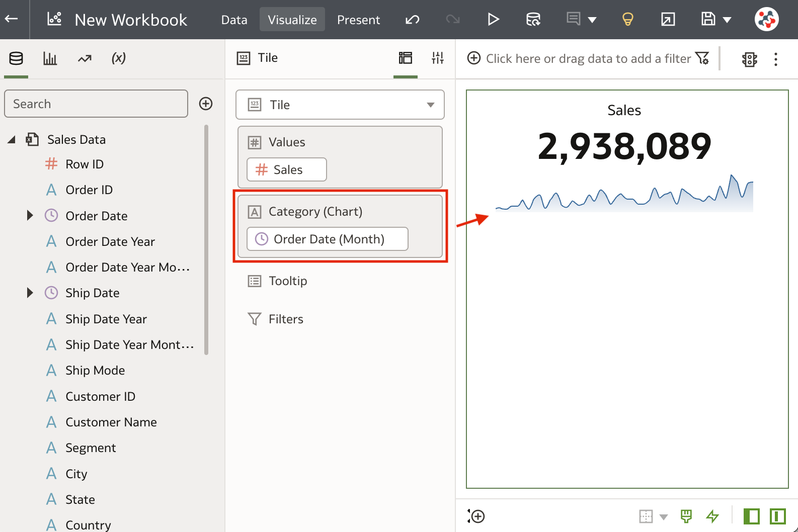Screen dimensions: 798x532
Task: Switch to the Data tab
Action: 234,20
